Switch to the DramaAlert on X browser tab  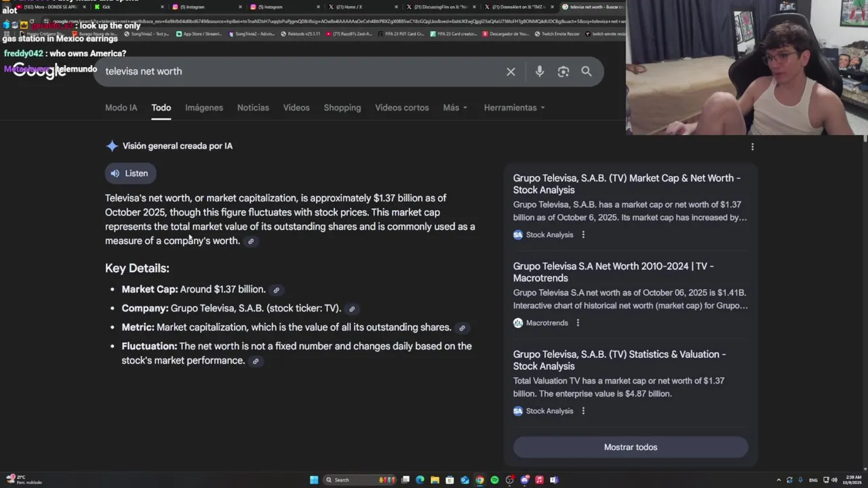point(519,7)
